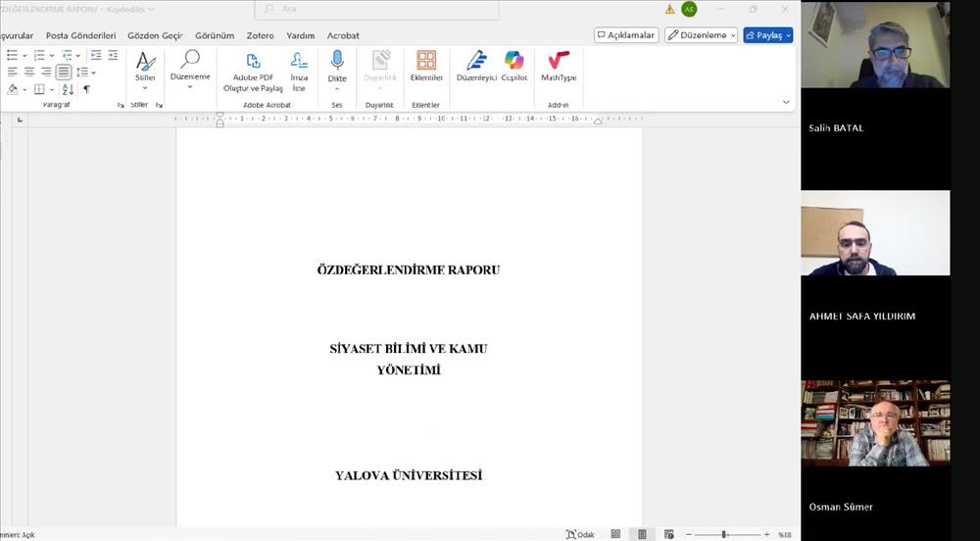Click Adobe PDF Oluştur ve Paylaş

point(253,72)
